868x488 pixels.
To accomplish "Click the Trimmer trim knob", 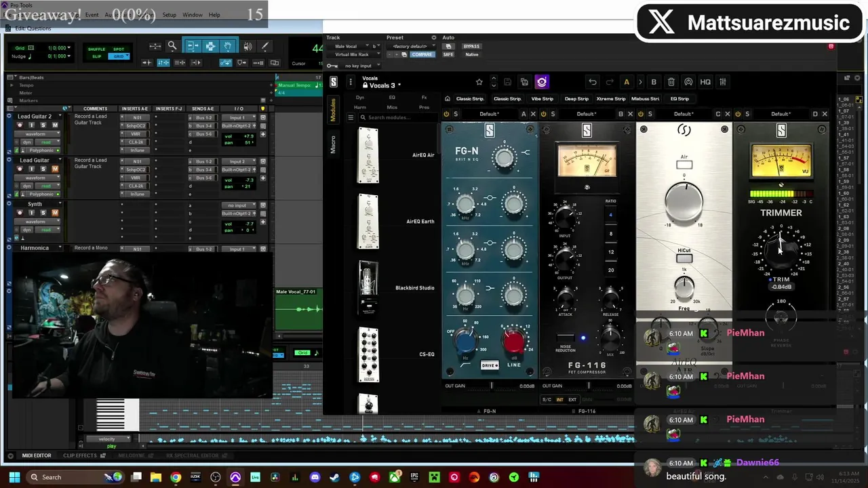I will point(781,249).
